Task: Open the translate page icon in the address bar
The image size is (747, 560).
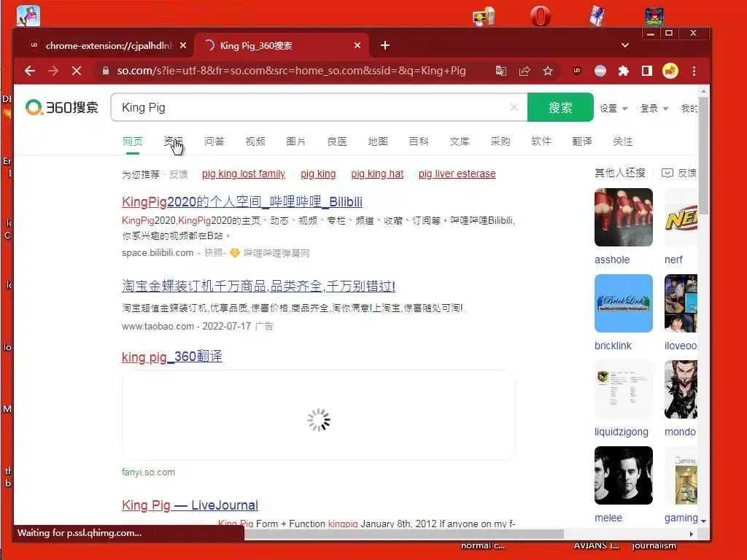Action: [x=500, y=71]
